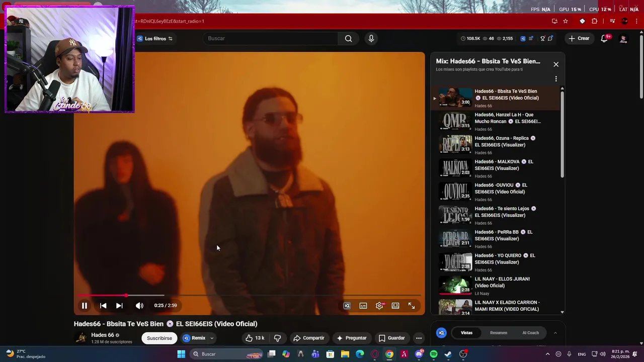Seek on the red video progress bar
The height and width of the screenshot is (362, 644).
pyautogui.click(x=249, y=296)
